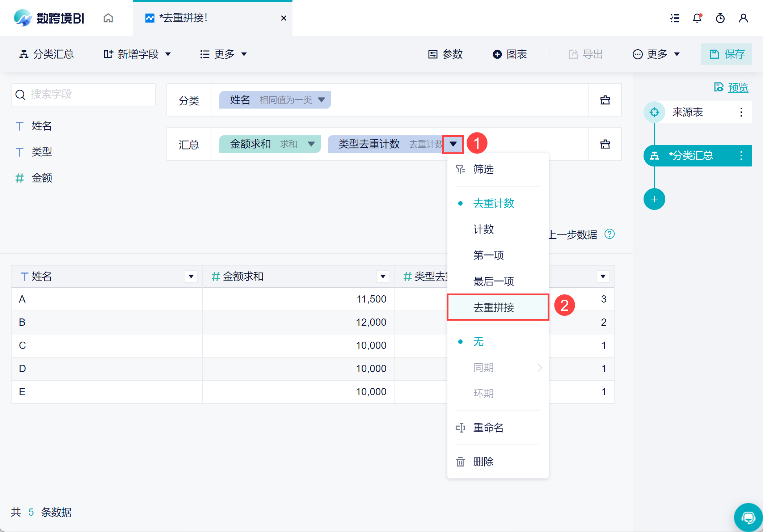Choose 第一项 aggregation option
Image resolution: width=763 pixels, height=532 pixels.
pos(488,255)
